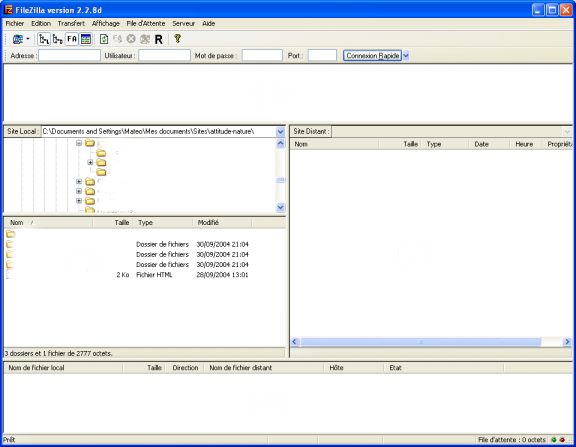Sort local files by Modifié column
This screenshot has height=447, width=576.
tap(222, 223)
